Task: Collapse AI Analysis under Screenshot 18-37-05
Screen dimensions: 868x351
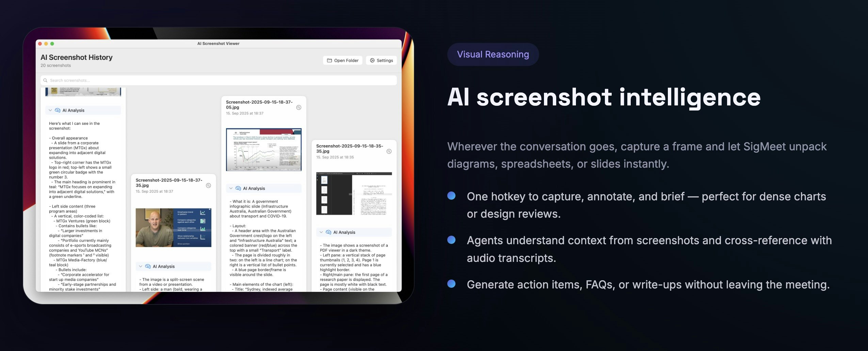Action: coord(231,188)
